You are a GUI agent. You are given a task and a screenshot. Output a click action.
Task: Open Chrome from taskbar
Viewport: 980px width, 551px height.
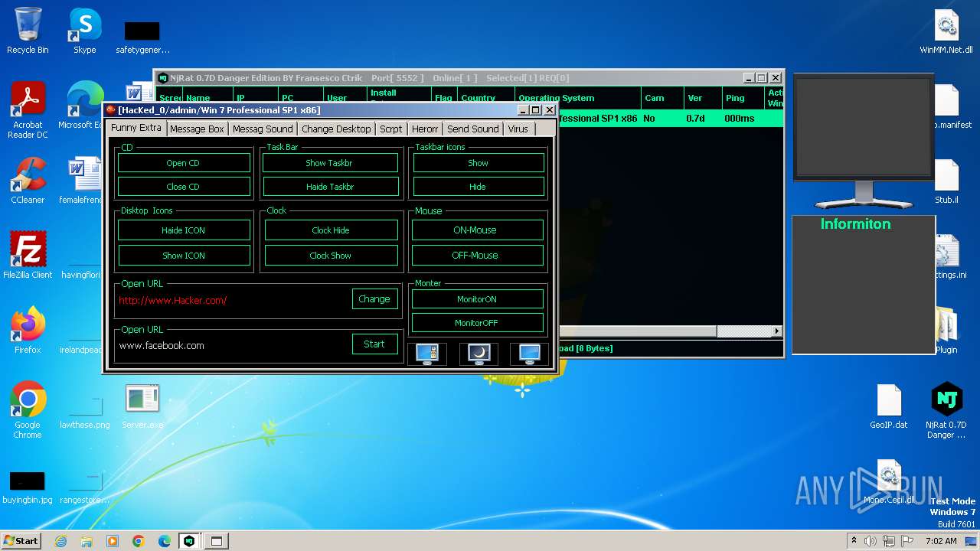coord(139,541)
